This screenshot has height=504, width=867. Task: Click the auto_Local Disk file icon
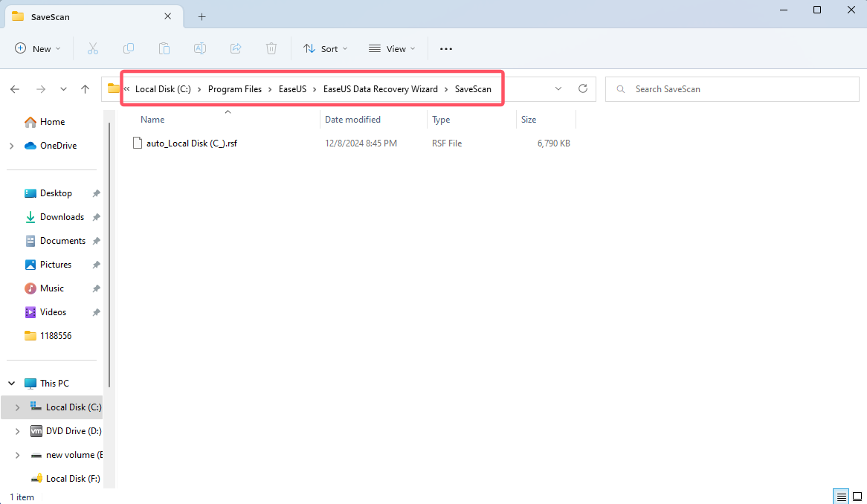[x=137, y=143]
